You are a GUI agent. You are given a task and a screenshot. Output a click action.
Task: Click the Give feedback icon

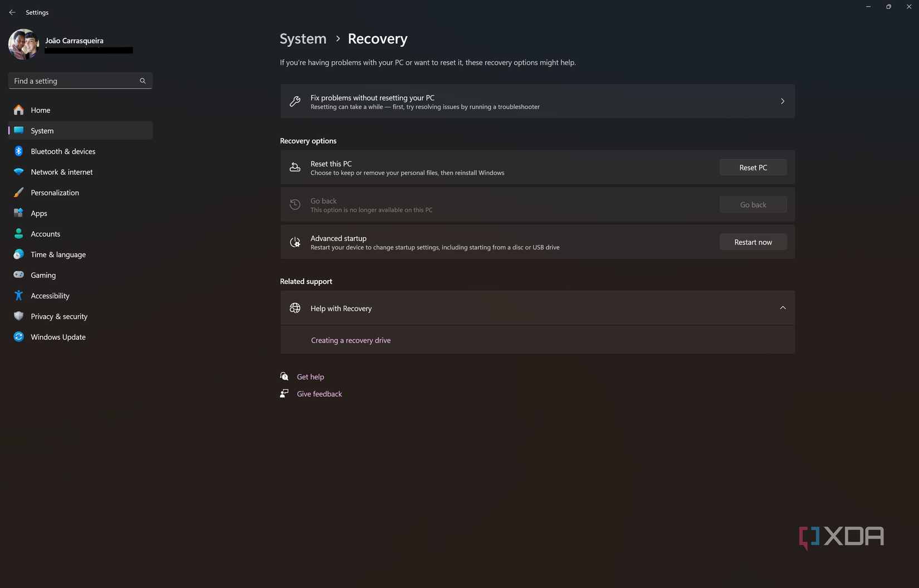pyautogui.click(x=285, y=393)
